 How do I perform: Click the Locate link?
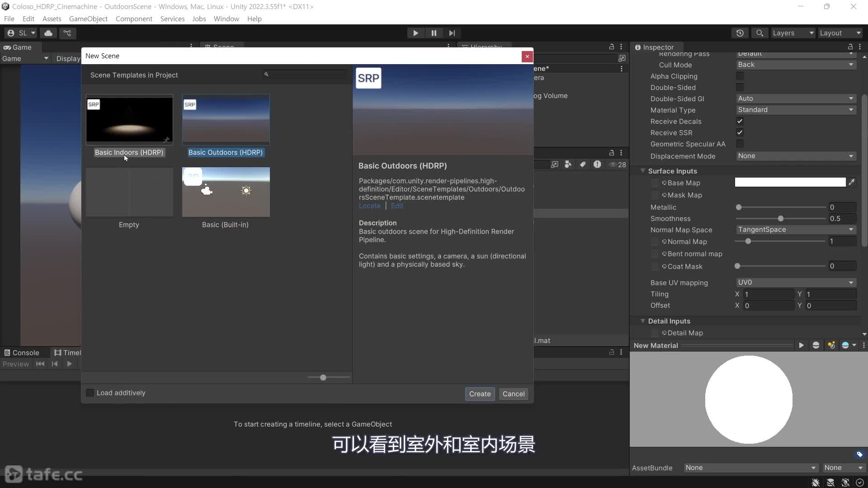pos(369,206)
